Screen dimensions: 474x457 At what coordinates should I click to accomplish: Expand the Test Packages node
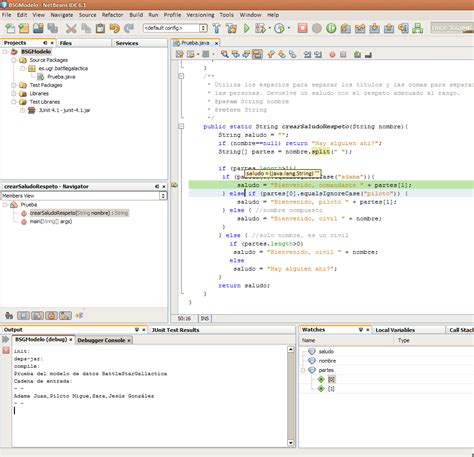(x=14, y=85)
